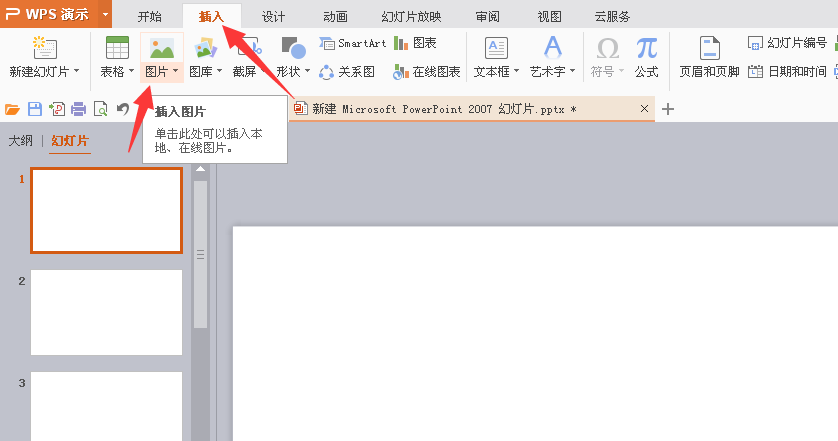The height and width of the screenshot is (441, 838).
Task: Click the open folder quick access icon
Action: (x=12, y=110)
